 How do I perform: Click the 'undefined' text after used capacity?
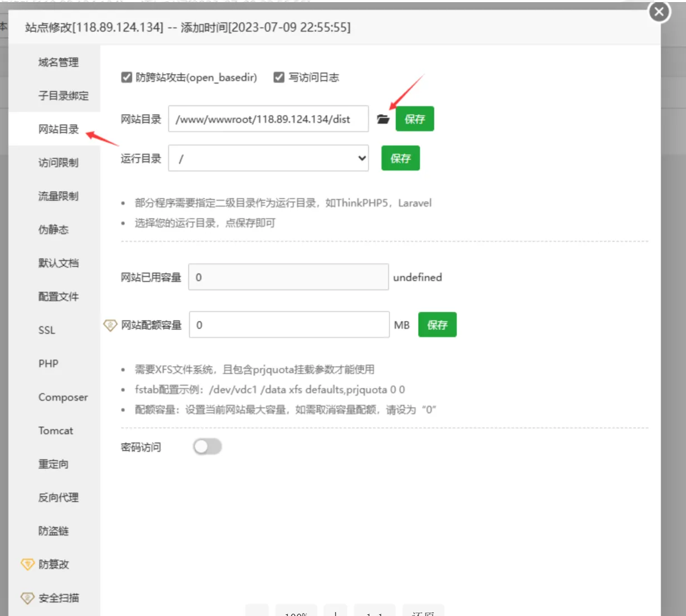(417, 277)
